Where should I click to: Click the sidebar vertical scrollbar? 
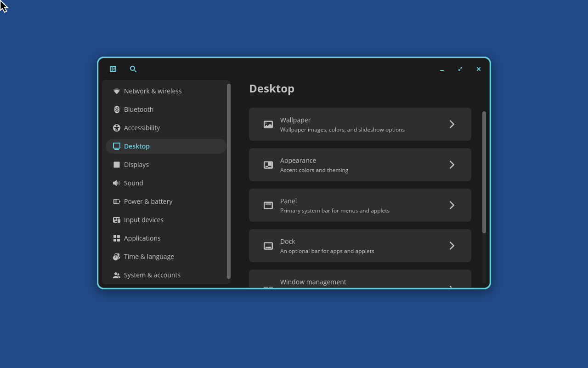tap(229, 181)
